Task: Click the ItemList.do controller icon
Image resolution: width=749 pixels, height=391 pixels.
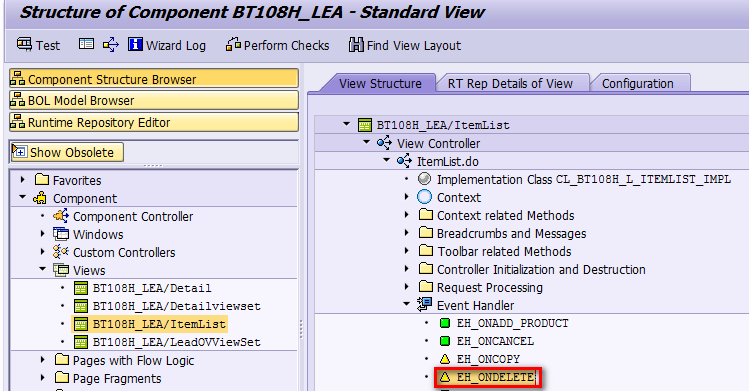Action: (x=404, y=161)
